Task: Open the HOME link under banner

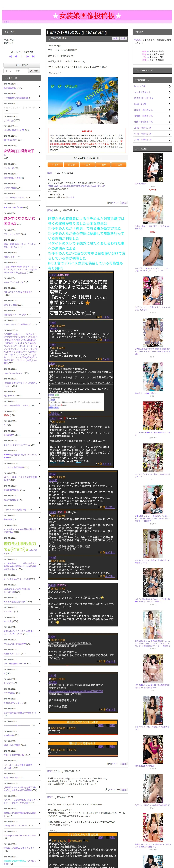Action: coord(7,22)
